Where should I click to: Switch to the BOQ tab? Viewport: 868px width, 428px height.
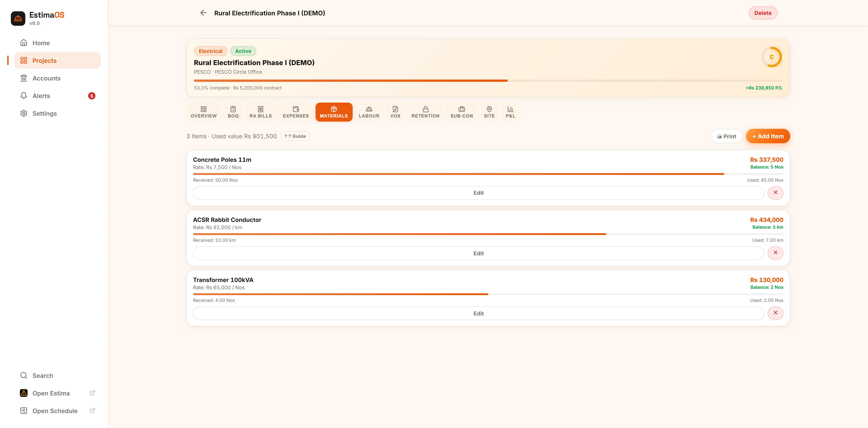(x=233, y=112)
